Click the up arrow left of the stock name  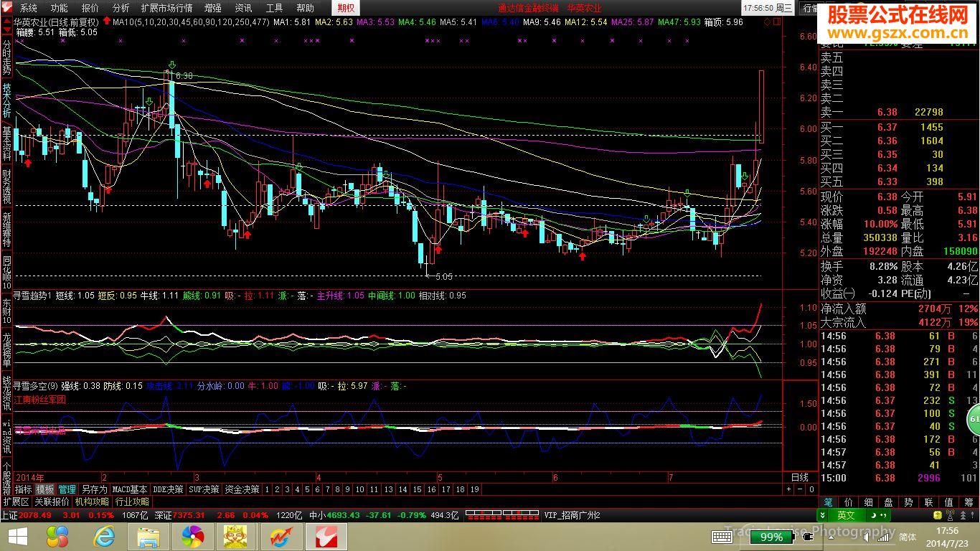[x=6, y=22]
